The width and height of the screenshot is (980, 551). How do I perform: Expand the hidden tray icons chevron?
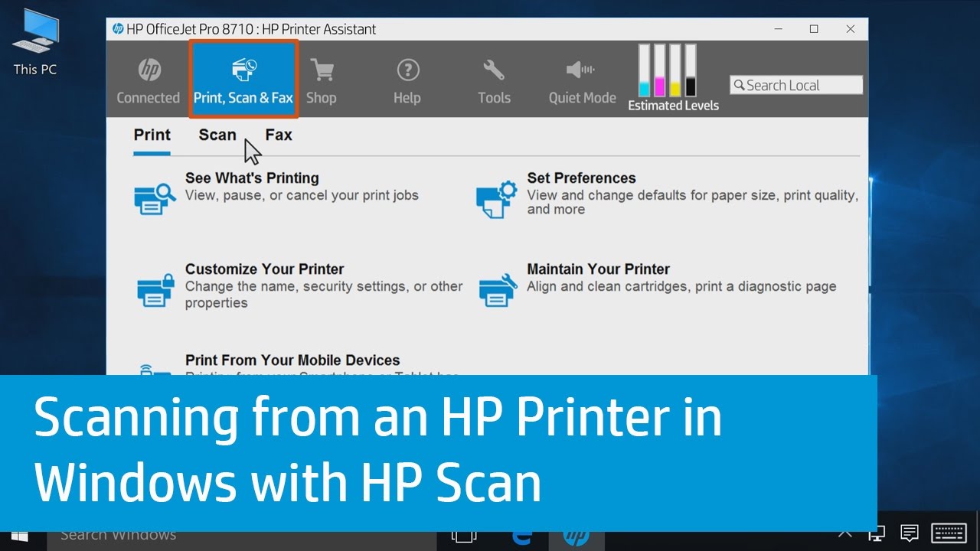[845, 533]
